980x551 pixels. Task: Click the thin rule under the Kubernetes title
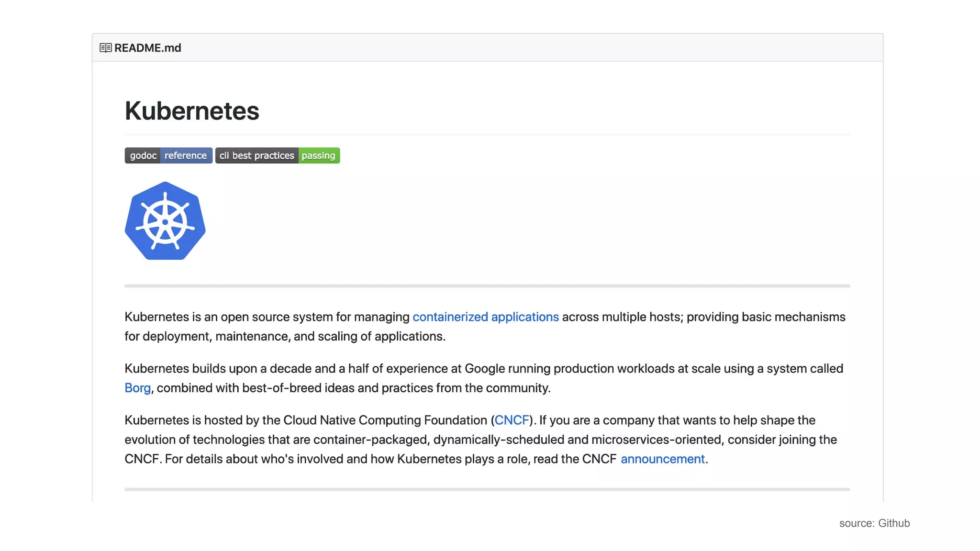click(x=487, y=134)
